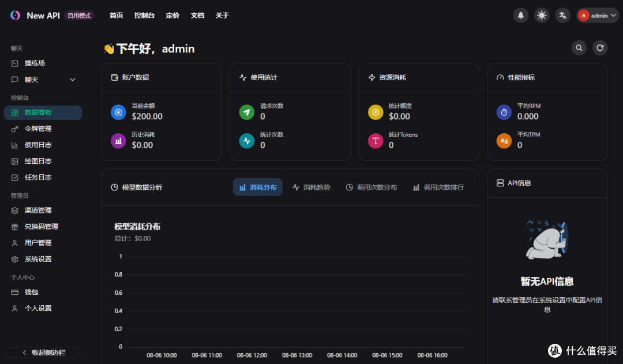The height and width of the screenshot is (364, 623).
Task: Open 控制台 in top navigation
Action: click(x=144, y=16)
